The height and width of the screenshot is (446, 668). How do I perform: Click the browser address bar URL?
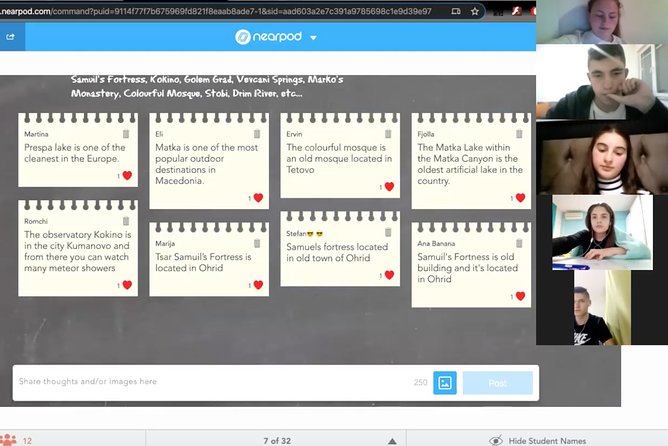pos(220,12)
